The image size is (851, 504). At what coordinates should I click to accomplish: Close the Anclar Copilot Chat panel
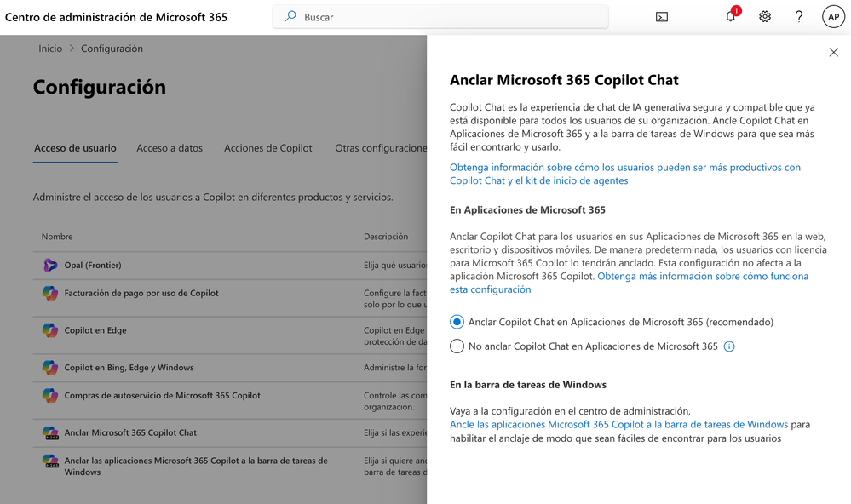(x=834, y=53)
